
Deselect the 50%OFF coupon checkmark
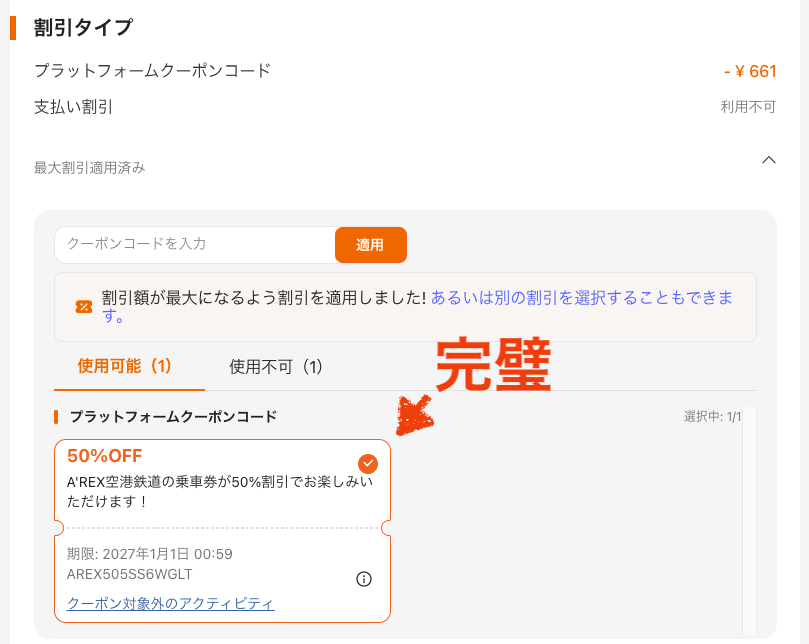point(368,463)
